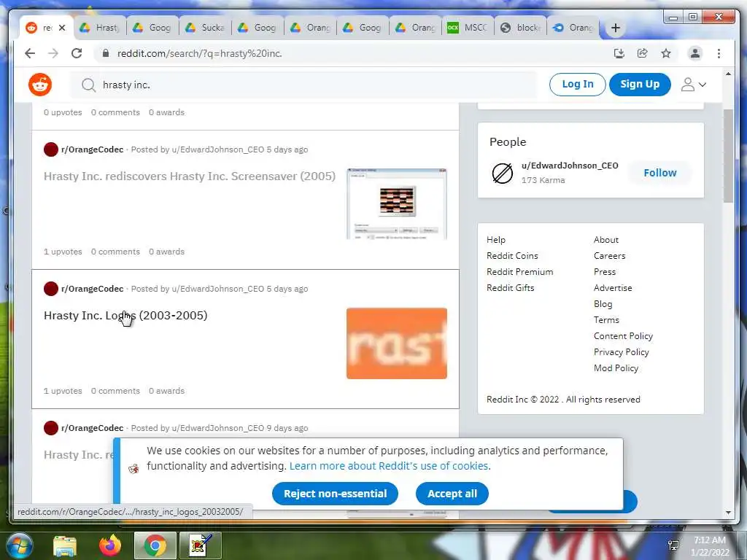Switch to the blocked tab
Image resolution: width=747 pixels, height=560 pixels.
(521, 28)
